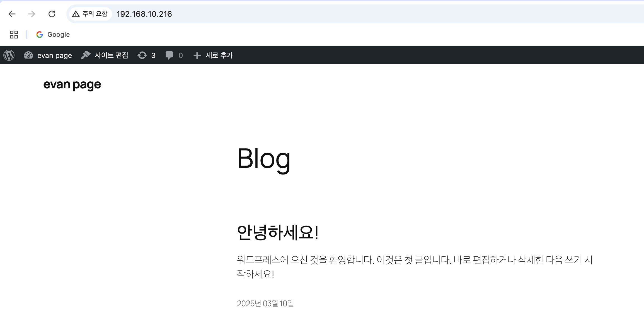This screenshot has width=644, height=335.
Task: Click the WordPress logo in admin bar
Action: pyautogui.click(x=9, y=55)
